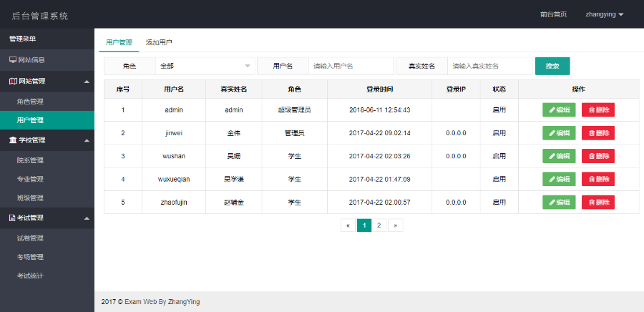Select 用户管理 in sidebar

[x=47, y=120]
